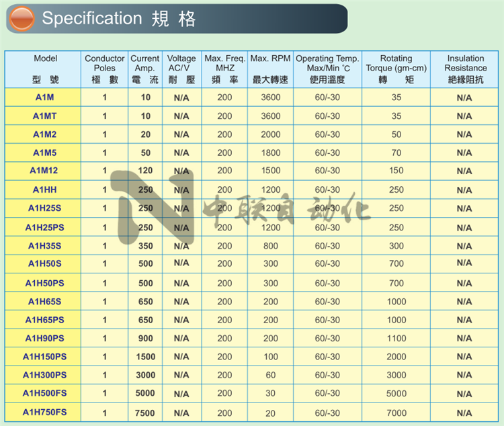
Task: Click Max RPM 1500 in A1M12 row
Action: point(271,171)
